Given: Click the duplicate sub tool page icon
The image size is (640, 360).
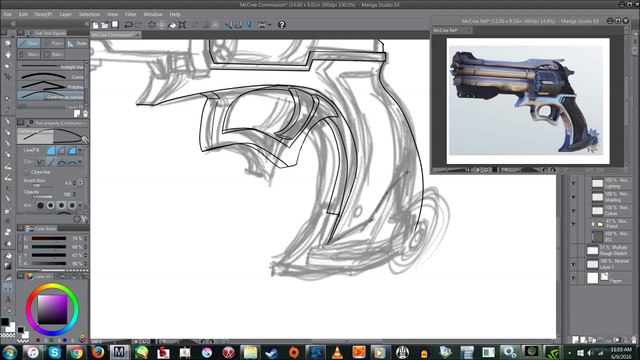Looking at the screenshot, I should coord(77,113).
